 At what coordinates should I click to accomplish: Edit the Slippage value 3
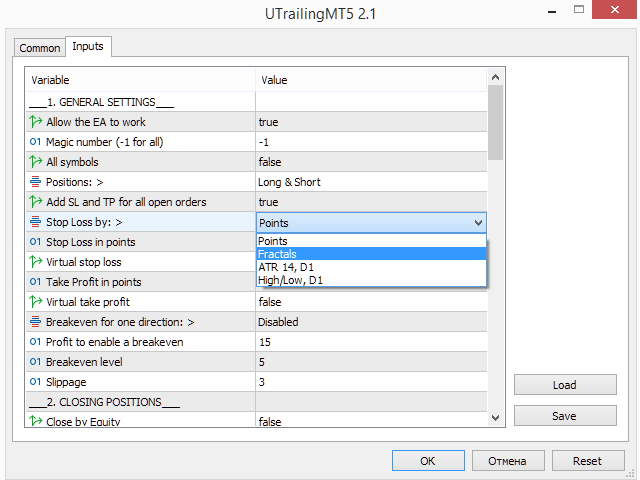coord(371,382)
